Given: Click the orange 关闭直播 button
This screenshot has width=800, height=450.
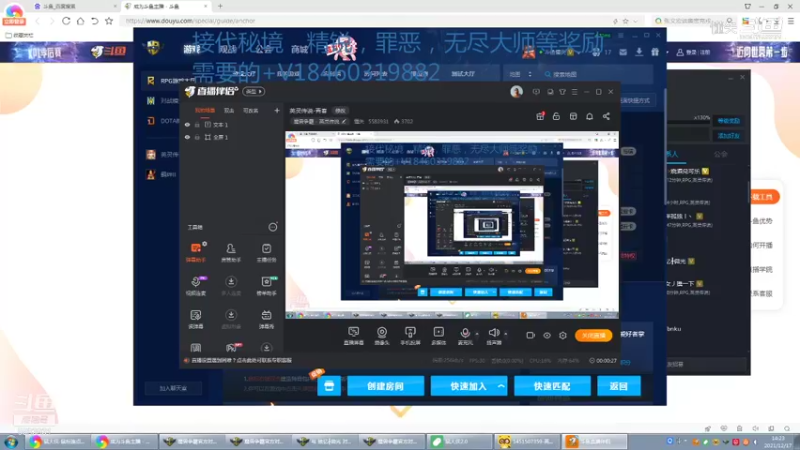Looking at the screenshot, I should (593, 335).
